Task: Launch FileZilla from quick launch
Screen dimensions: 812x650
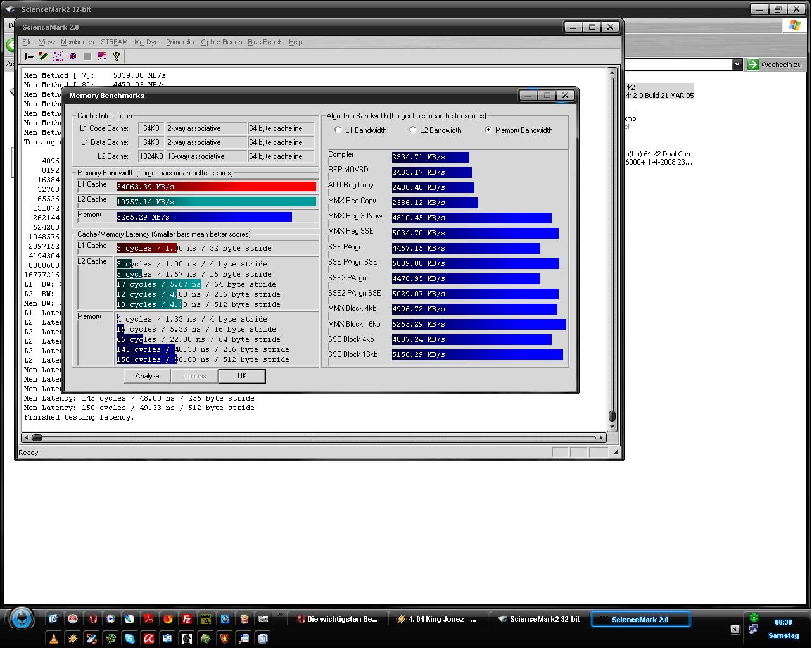Action: point(187,619)
